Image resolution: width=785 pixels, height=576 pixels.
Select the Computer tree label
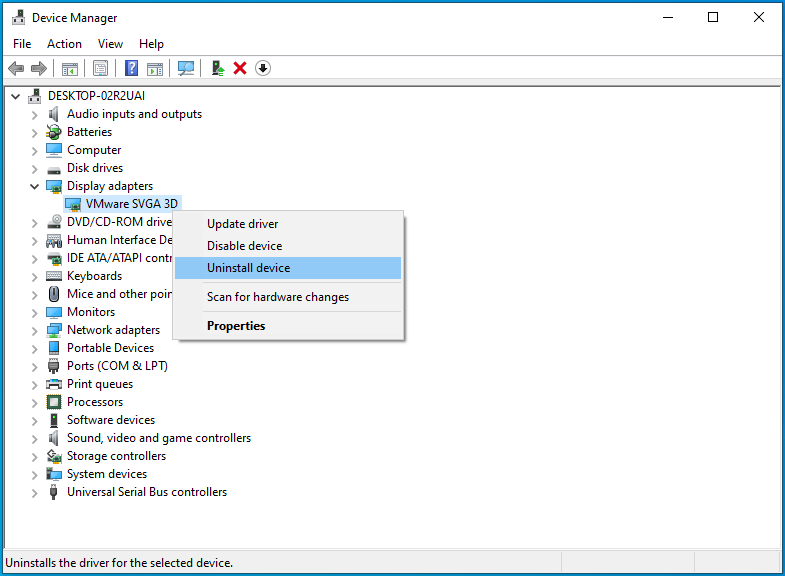point(94,150)
